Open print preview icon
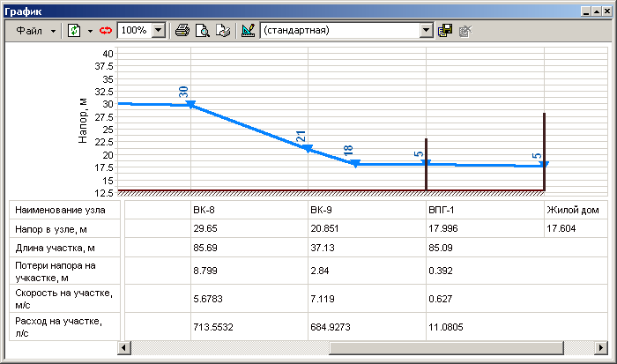617x364 pixels. point(203,30)
